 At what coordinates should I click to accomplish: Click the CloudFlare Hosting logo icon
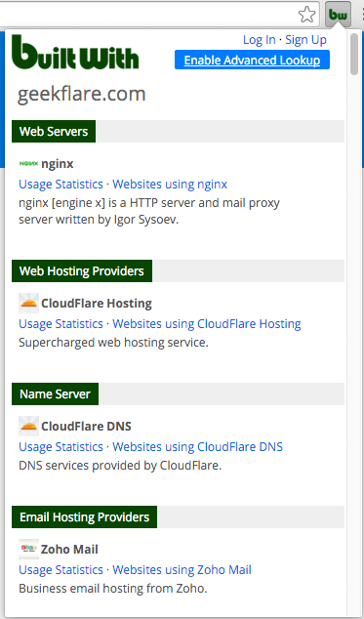tap(29, 304)
